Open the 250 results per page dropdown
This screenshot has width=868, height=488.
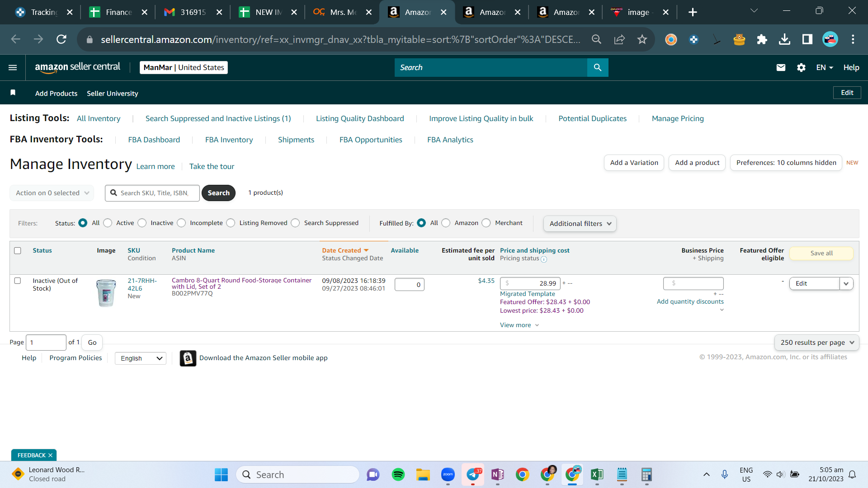pos(817,343)
